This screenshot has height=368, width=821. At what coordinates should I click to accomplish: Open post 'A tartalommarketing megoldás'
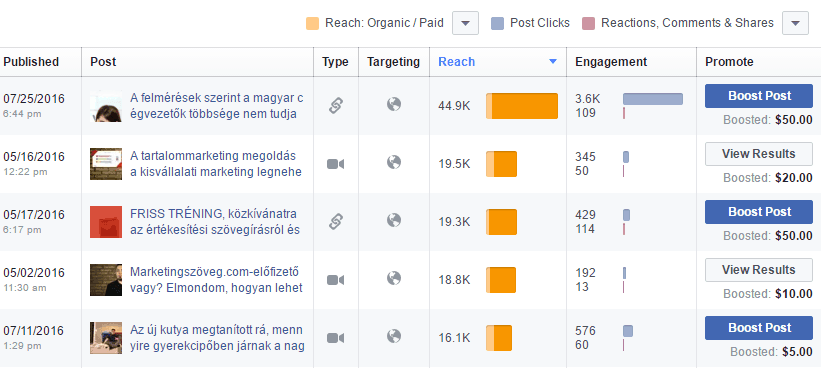click(x=216, y=164)
